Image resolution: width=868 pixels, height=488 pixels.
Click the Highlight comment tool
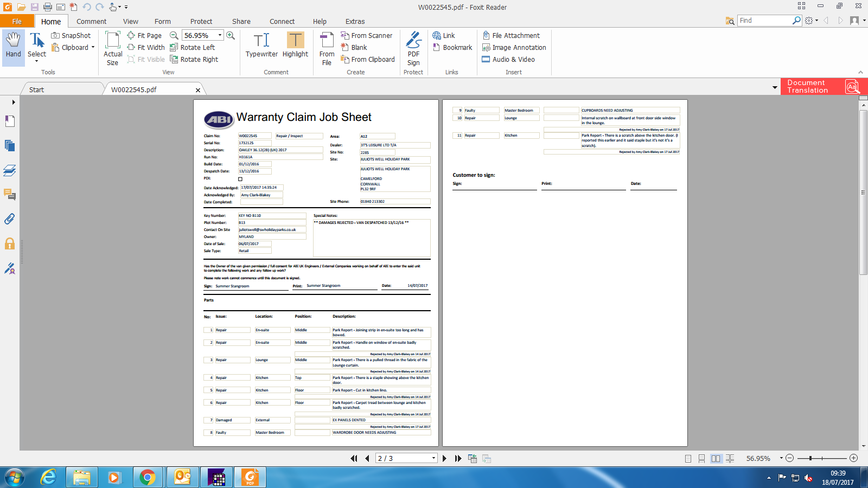pyautogui.click(x=295, y=44)
